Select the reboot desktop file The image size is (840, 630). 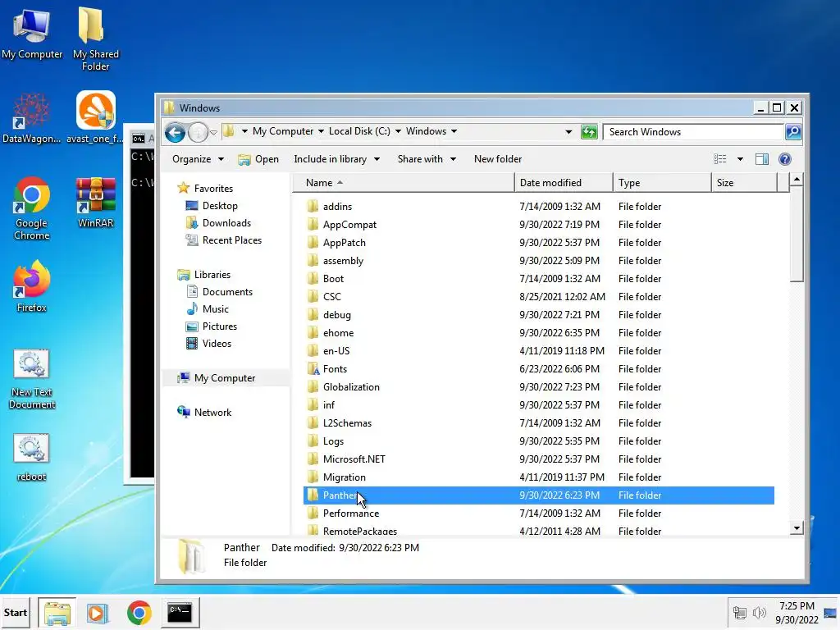click(x=32, y=458)
